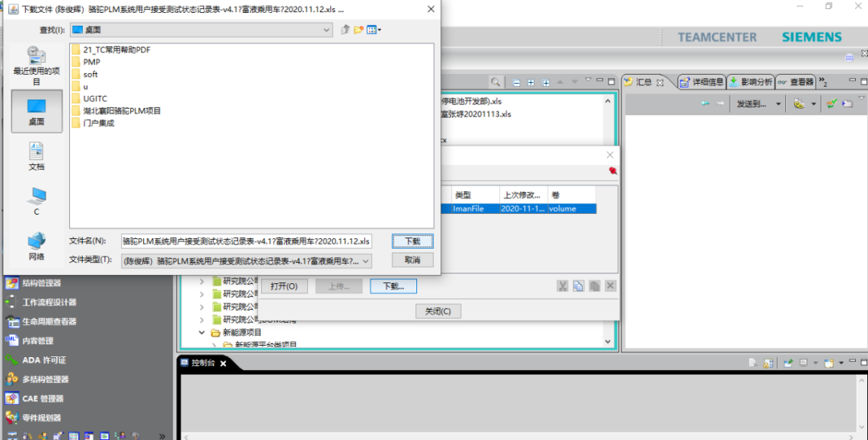Click ImanFile cell in references table
The height and width of the screenshot is (440, 868).
[x=475, y=209]
